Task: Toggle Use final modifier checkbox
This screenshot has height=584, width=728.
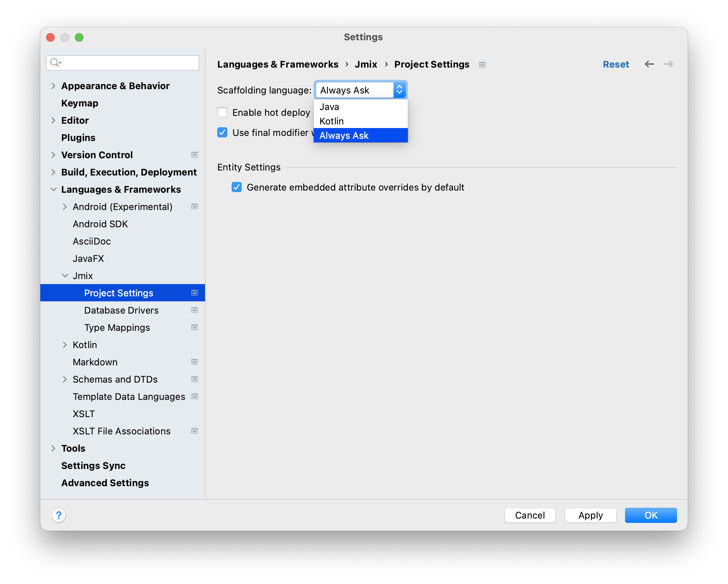Action: click(x=223, y=132)
